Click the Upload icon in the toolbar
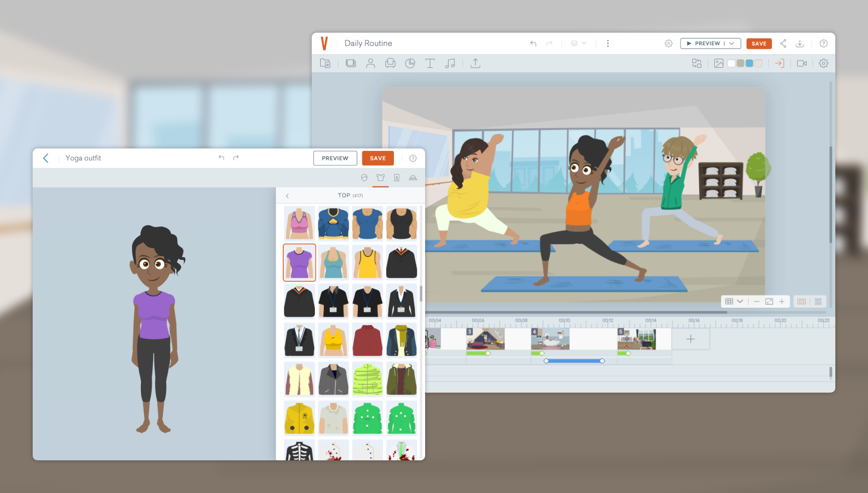Image resolution: width=868 pixels, height=493 pixels. (475, 63)
